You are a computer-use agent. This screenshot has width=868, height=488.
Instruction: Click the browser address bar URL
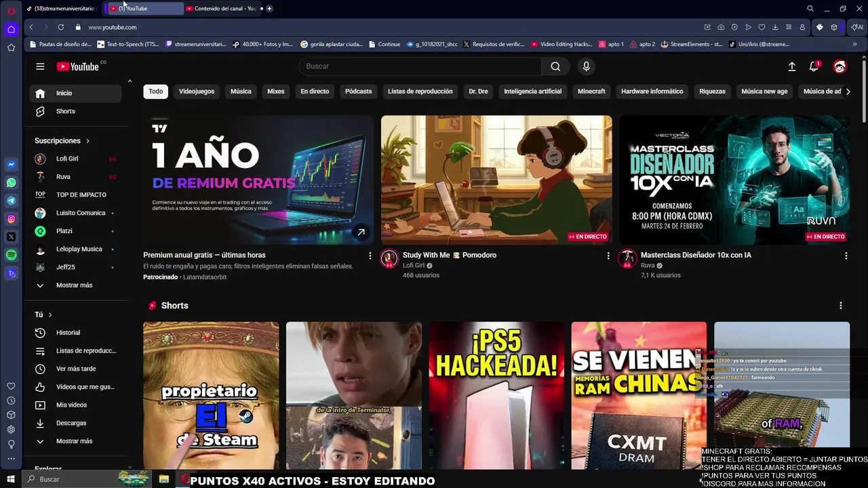113,27
